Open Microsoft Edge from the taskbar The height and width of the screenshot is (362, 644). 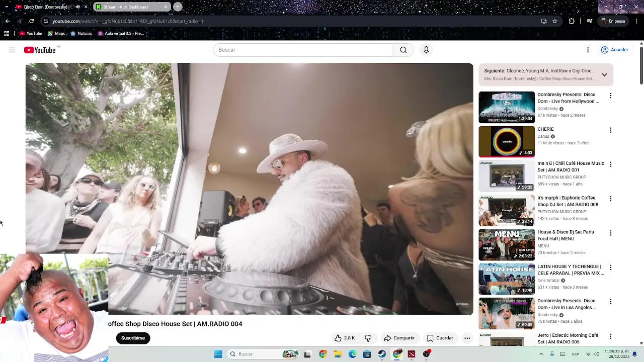tap(352, 354)
